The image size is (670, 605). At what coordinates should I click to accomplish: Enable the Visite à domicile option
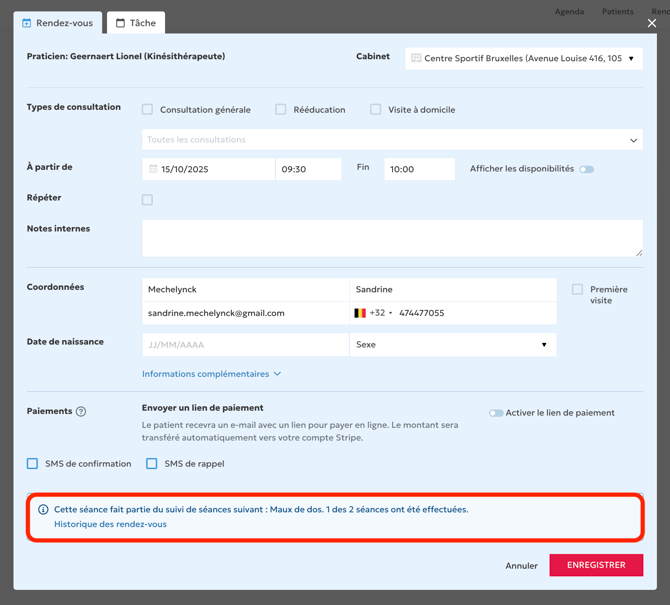coord(376,110)
